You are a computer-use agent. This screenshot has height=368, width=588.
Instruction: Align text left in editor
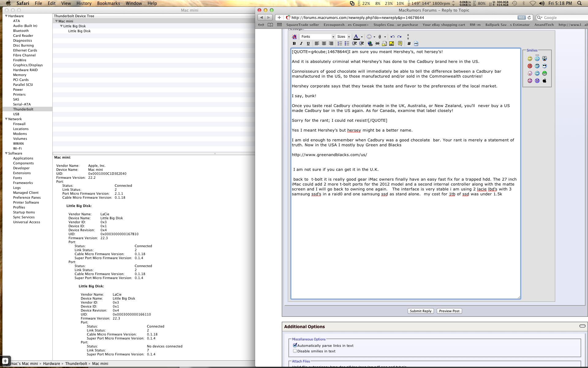pyautogui.click(x=317, y=44)
